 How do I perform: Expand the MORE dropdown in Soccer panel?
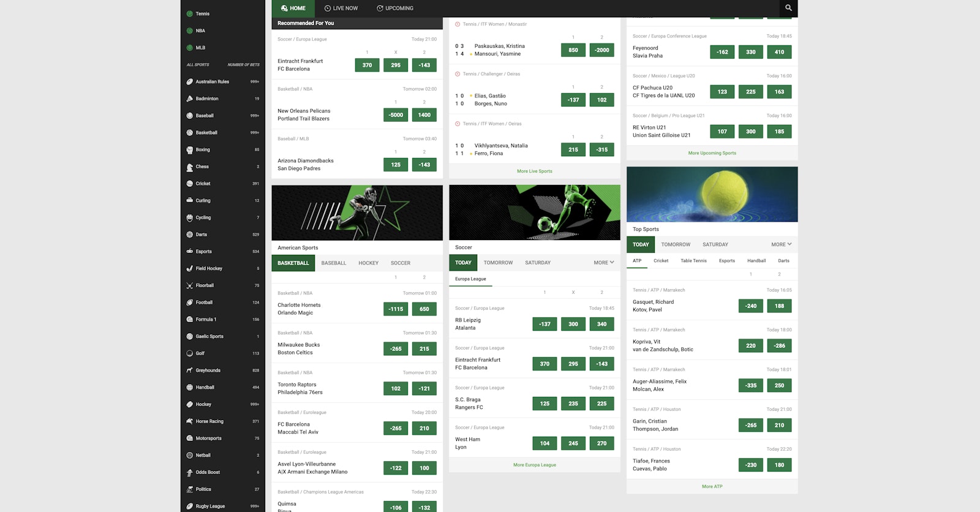pyautogui.click(x=603, y=263)
